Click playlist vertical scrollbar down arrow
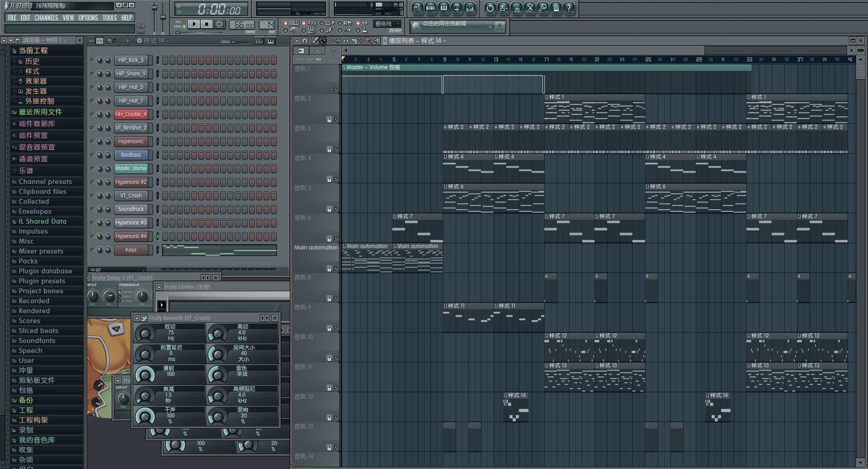Image resolution: width=868 pixels, height=469 pixels. click(860, 462)
